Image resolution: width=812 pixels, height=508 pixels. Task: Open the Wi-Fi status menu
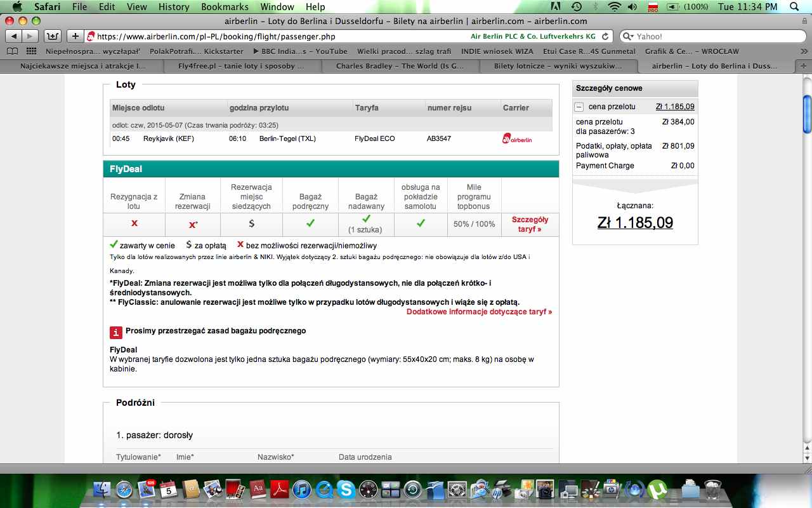613,7
